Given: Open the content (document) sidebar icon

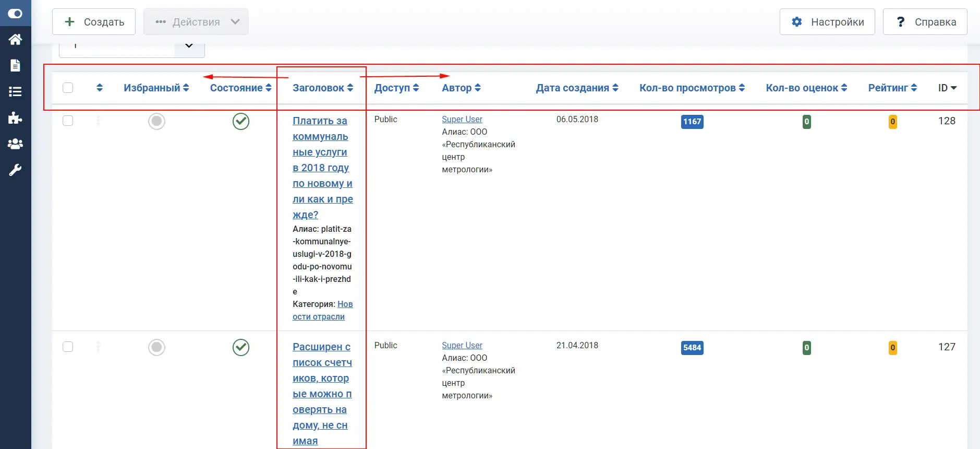Looking at the screenshot, I should pos(15,65).
